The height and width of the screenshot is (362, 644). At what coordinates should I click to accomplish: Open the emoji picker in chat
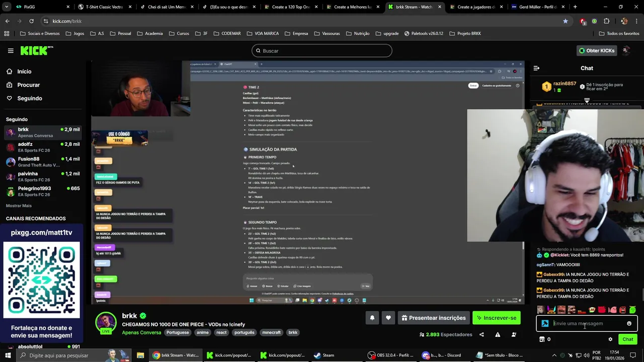click(629, 323)
